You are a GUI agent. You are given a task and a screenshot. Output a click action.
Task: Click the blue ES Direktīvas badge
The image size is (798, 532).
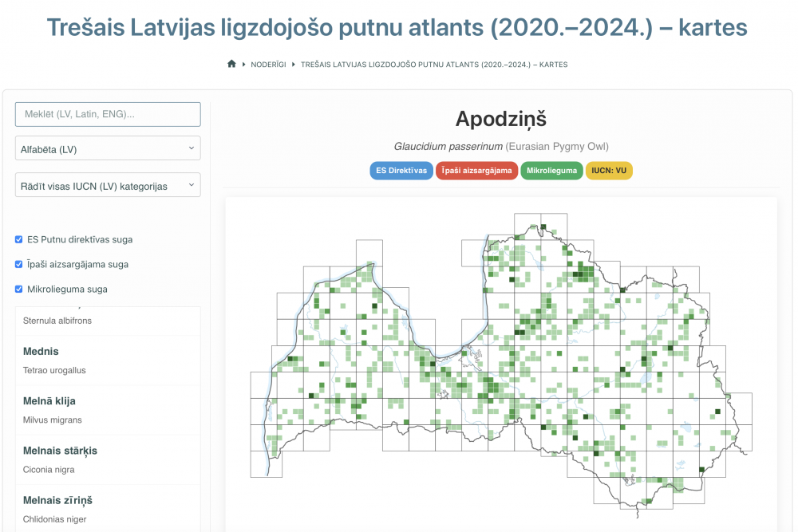(401, 171)
